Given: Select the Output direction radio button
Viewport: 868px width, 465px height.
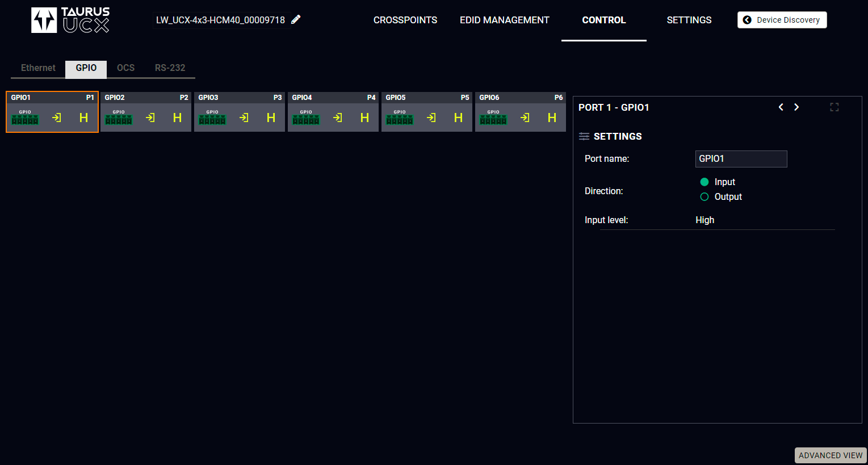Looking at the screenshot, I should coord(705,197).
